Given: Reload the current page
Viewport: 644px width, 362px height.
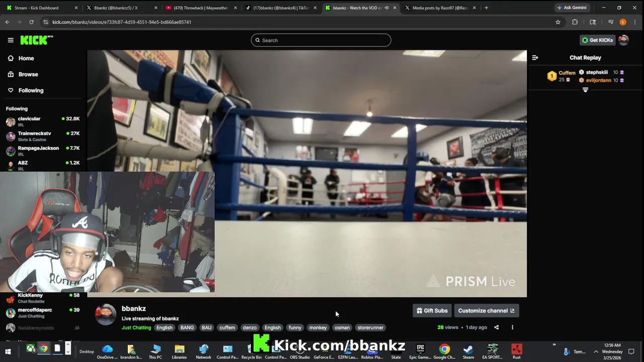Looking at the screenshot, I should pyautogui.click(x=31, y=22).
